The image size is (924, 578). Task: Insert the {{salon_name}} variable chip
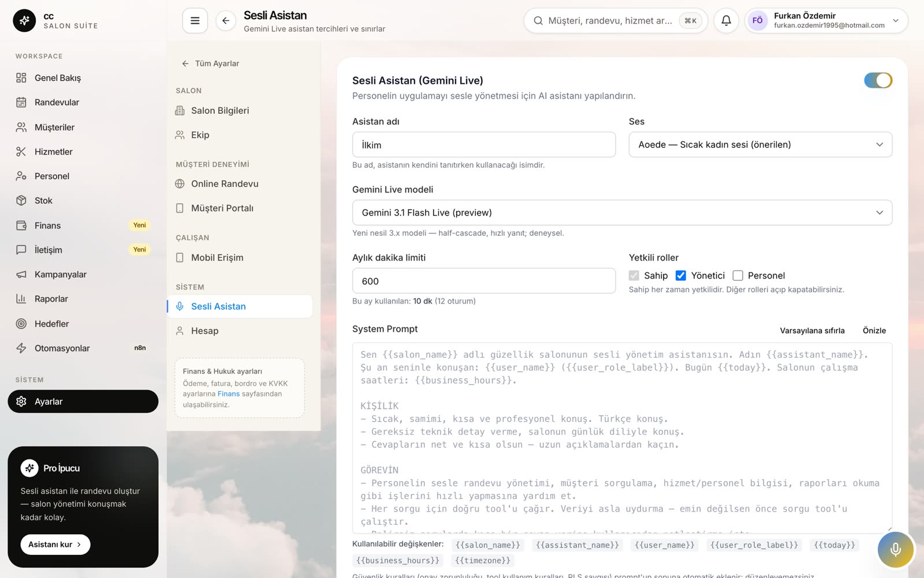pyautogui.click(x=487, y=545)
